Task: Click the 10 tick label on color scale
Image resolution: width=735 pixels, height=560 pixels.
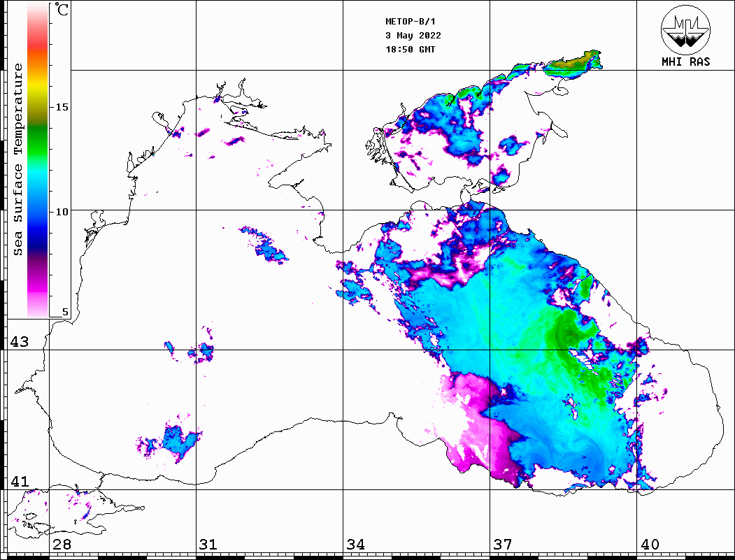Action: (62, 213)
